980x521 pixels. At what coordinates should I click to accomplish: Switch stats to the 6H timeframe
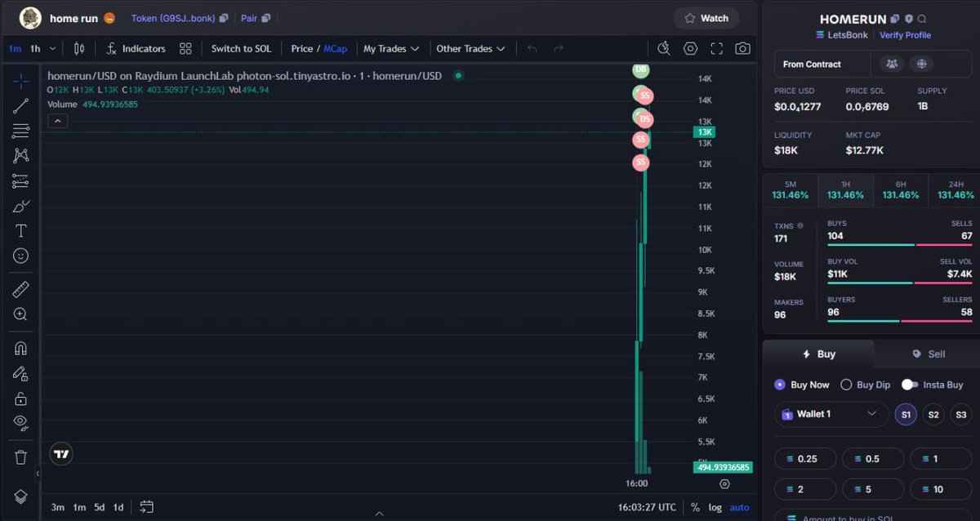point(900,189)
